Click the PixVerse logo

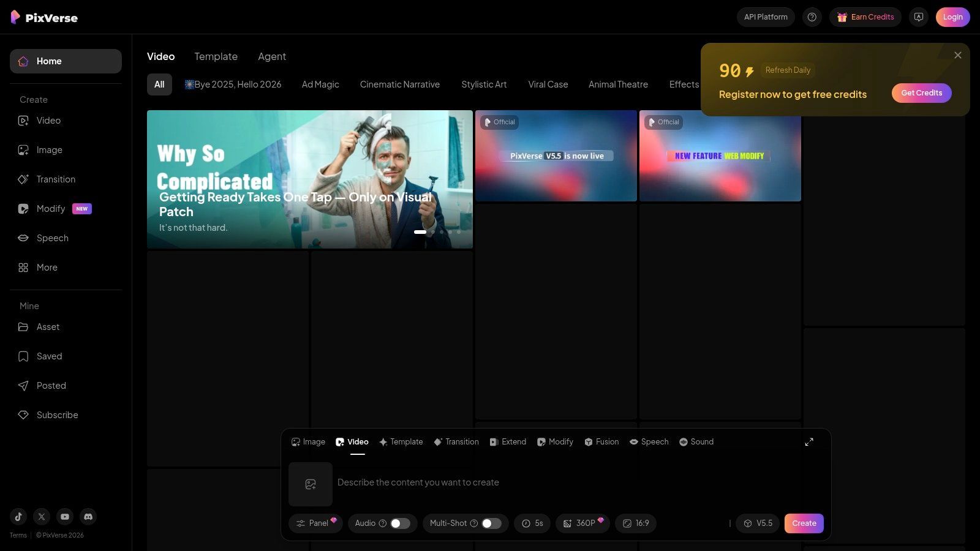pos(45,17)
